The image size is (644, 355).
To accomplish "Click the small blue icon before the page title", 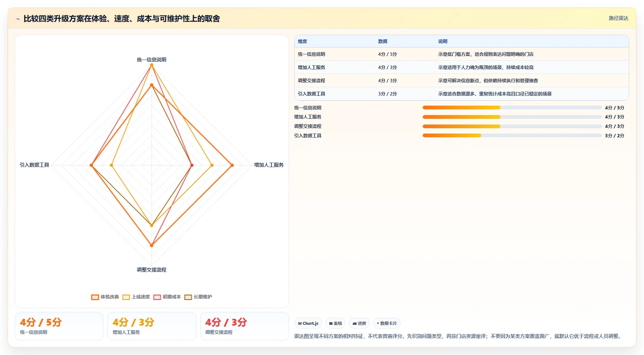I will (x=18, y=19).
